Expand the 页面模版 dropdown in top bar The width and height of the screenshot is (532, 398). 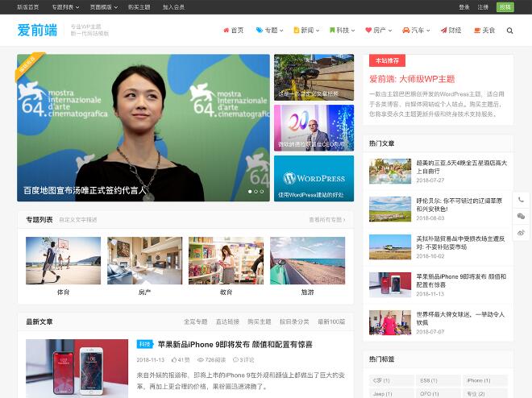pos(104,7)
